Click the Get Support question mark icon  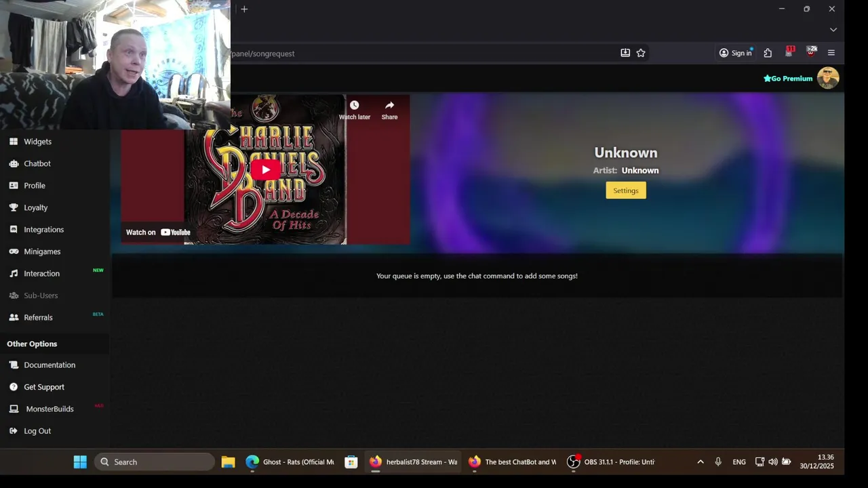coord(14,387)
